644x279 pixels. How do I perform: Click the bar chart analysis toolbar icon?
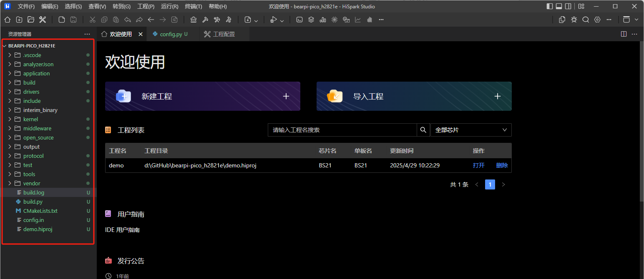(x=323, y=20)
